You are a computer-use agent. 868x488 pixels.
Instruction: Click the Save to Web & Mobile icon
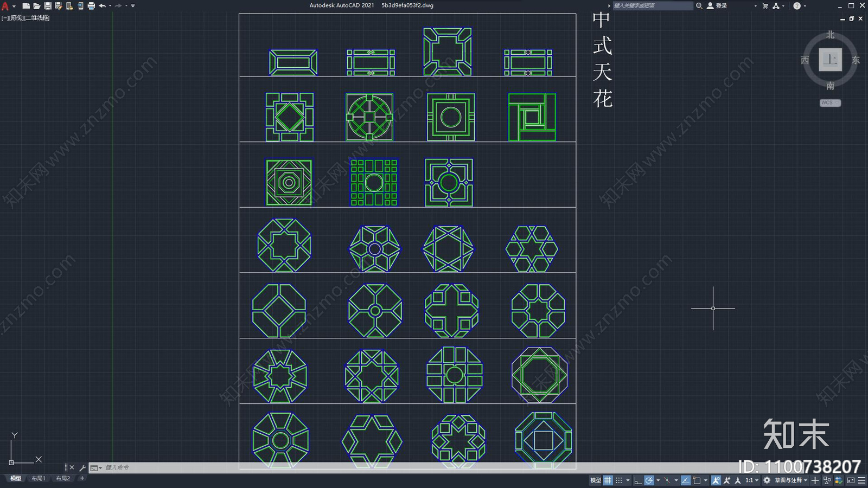coord(80,5)
